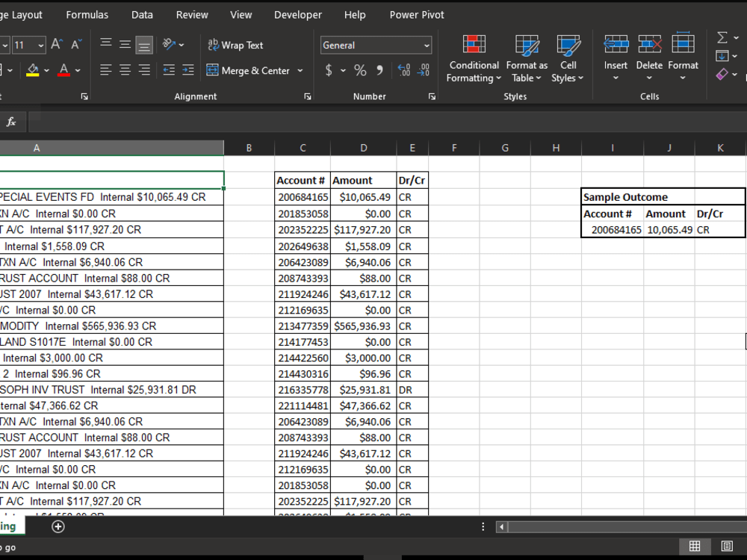Align text right
Image resolution: width=747 pixels, height=560 pixels.
click(x=144, y=70)
